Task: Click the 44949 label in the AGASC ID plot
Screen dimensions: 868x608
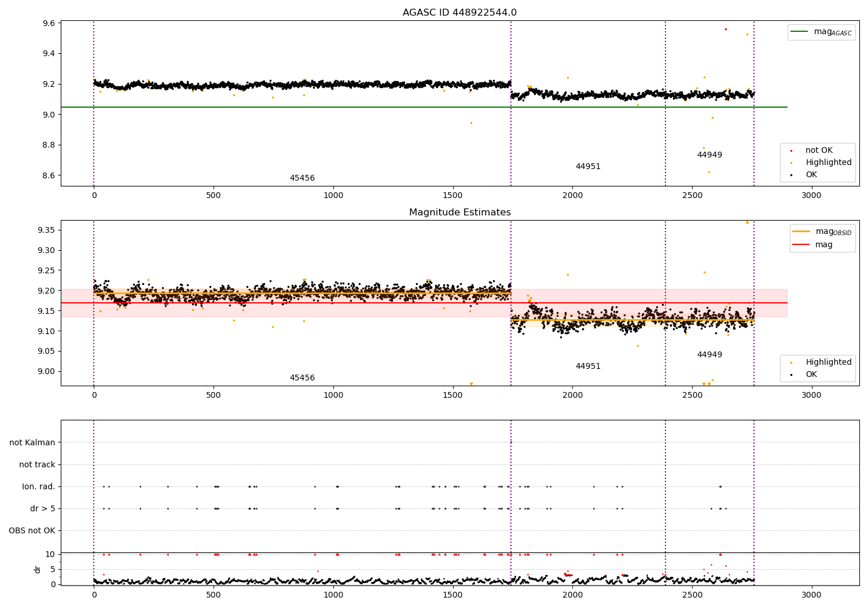Action: click(709, 155)
